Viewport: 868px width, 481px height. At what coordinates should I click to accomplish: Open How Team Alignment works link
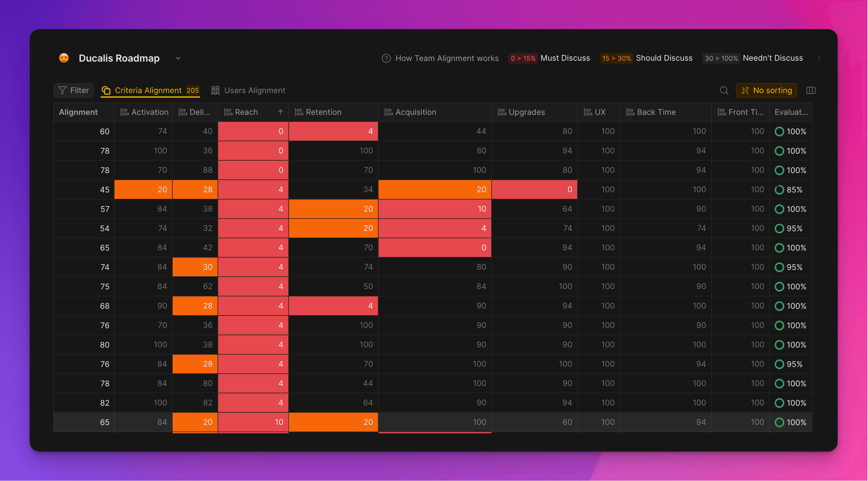pyautogui.click(x=447, y=58)
